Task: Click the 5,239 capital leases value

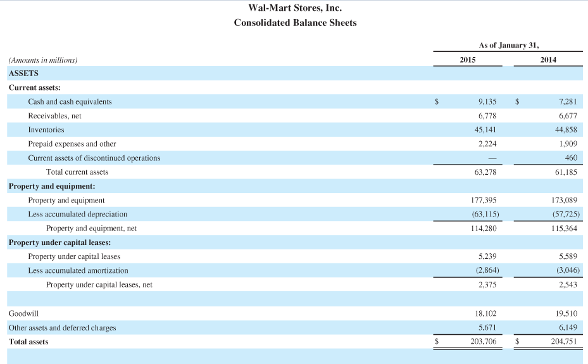Action: pyautogui.click(x=487, y=256)
